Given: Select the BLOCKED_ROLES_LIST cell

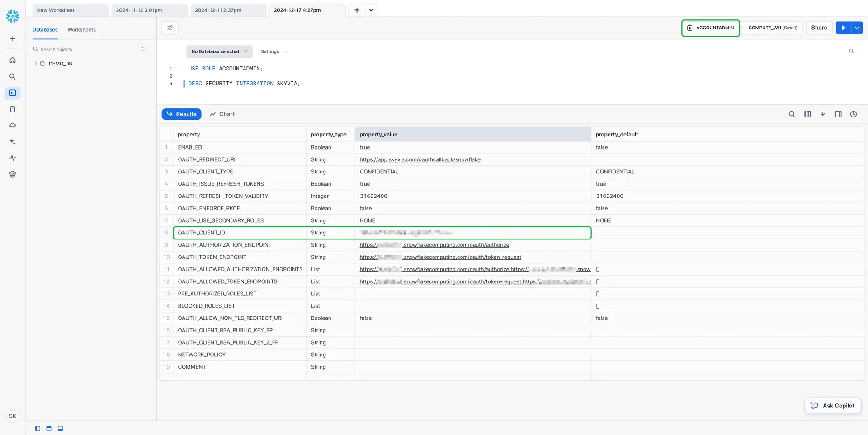Looking at the screenshot, I should 240,306.
